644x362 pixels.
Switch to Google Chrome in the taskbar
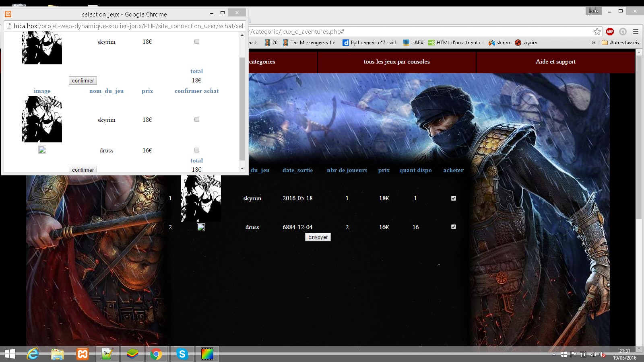click(x=157, y=354)
